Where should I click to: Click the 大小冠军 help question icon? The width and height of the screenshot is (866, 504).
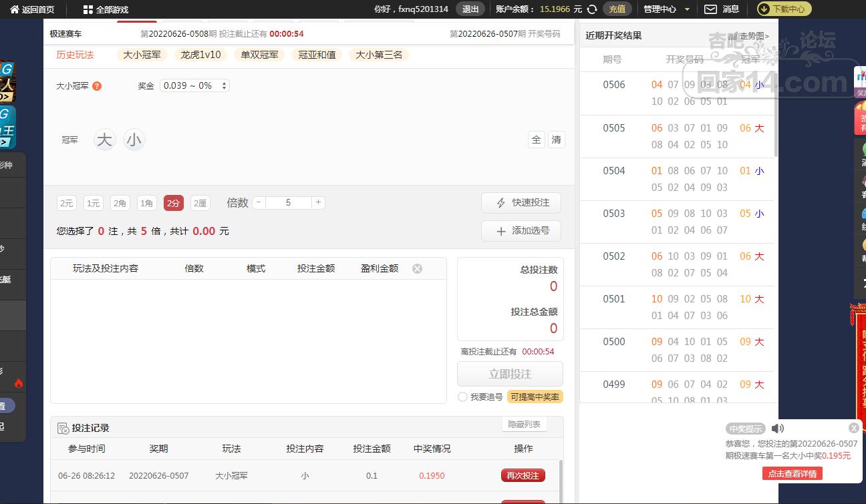pos(97,86)
